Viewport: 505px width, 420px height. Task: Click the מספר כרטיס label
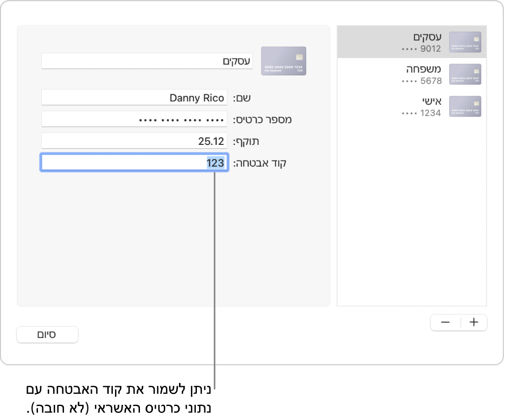point(263,119)
